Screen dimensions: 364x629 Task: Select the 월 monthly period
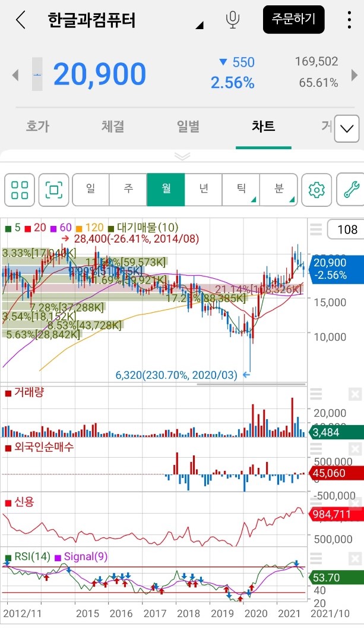pos(166,190)
